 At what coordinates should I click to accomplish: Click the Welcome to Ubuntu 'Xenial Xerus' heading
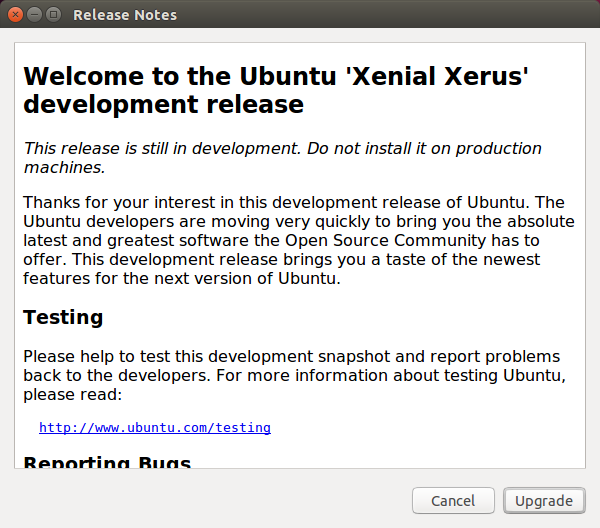[x=276, y=90]
